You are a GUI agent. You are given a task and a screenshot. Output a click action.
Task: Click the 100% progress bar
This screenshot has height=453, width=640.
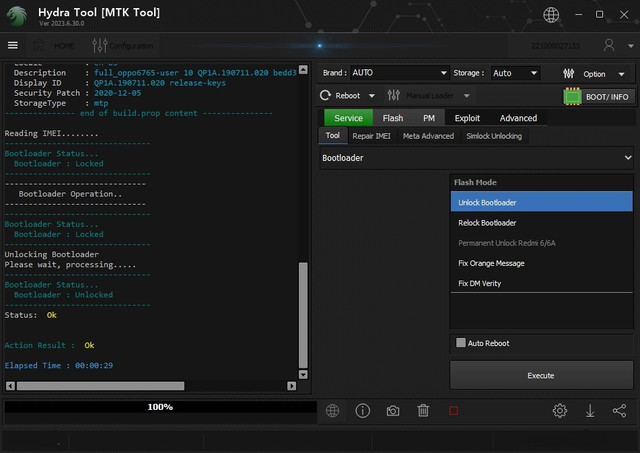tap(160, 407)
